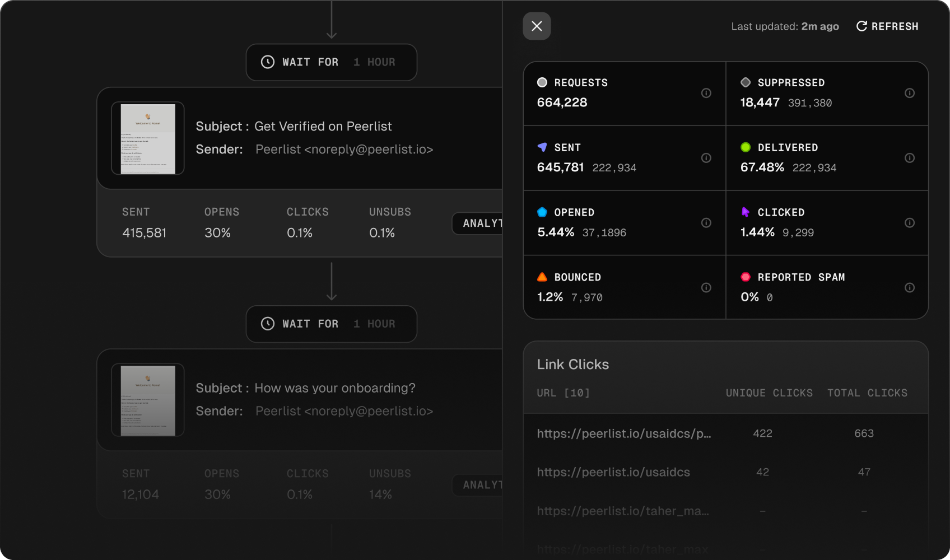Refresh the analytics data
This screenshot has height=560, width=950.
point(887,26)
